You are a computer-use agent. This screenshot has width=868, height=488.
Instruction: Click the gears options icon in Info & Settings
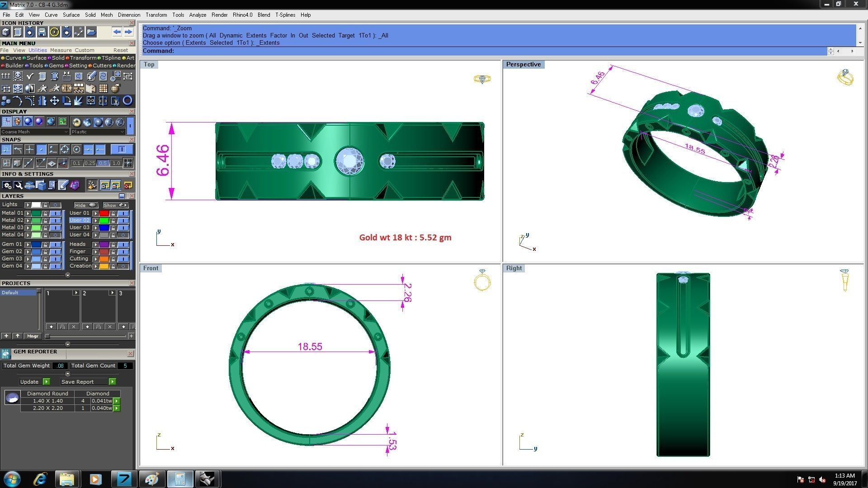coord(6,185)
